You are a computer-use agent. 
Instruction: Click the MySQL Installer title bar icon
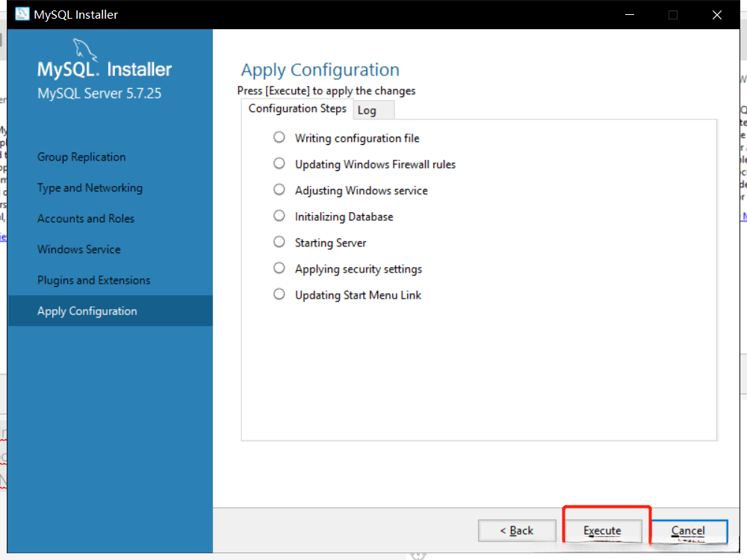[x=22, y=14]
